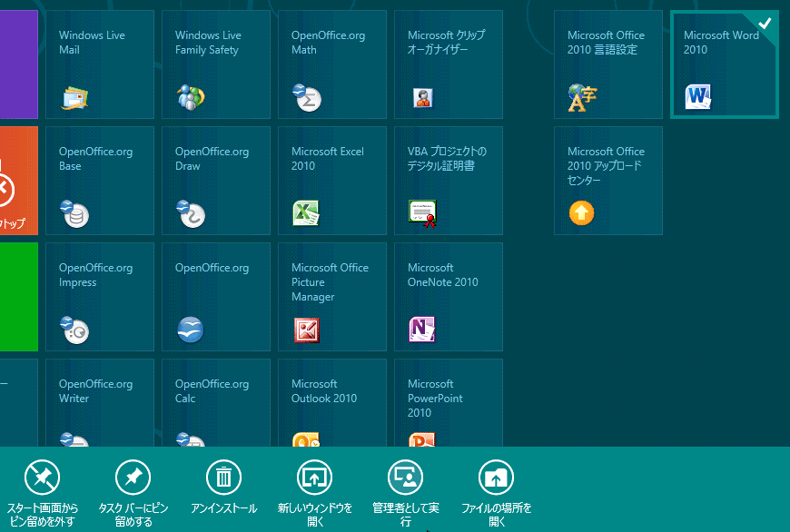Viewport: 790px width, 532px height.
Task: Open Microsoft Excel 2010 icon
Action: pyautogui.click(x=306, y=213)
